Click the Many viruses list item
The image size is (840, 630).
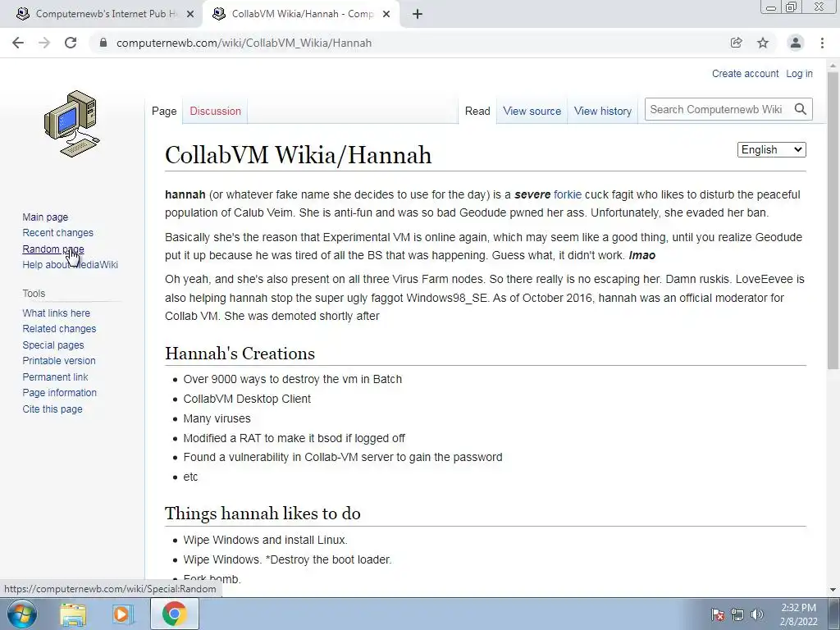tap(217, 418)
